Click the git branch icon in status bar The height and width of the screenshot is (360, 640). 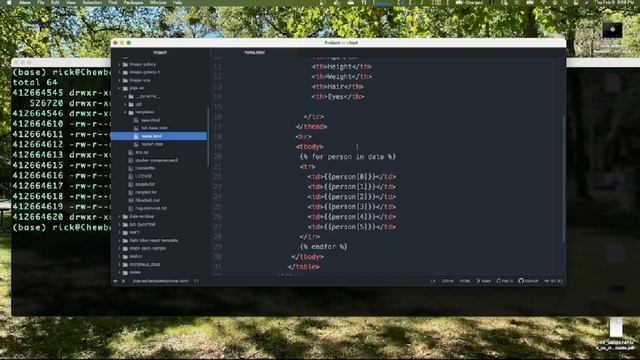[478, 281]
